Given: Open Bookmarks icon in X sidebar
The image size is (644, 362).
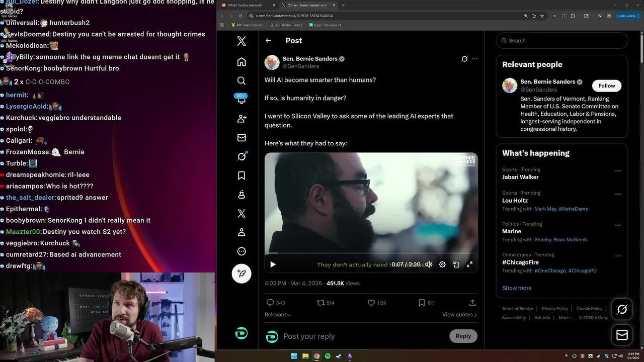Looking at the screenshot, I should tap(242, 175).
